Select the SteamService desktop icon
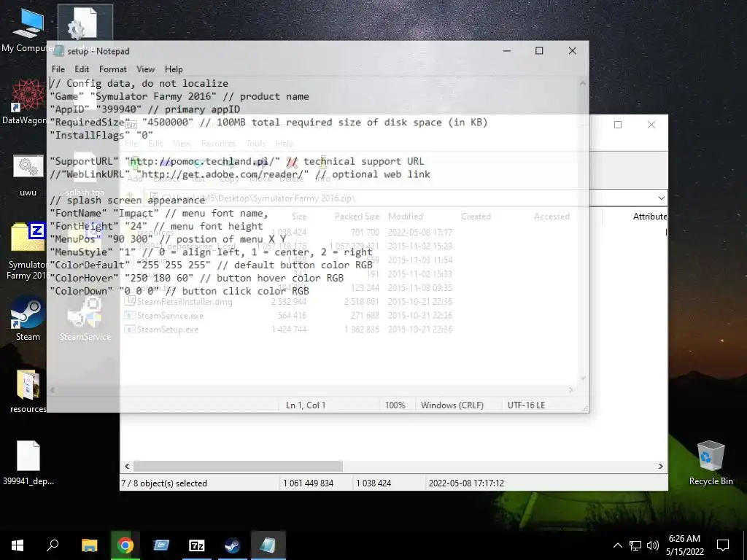Image resolution: width=747 pixels, height=560 pixels. [x=85, y=319]
